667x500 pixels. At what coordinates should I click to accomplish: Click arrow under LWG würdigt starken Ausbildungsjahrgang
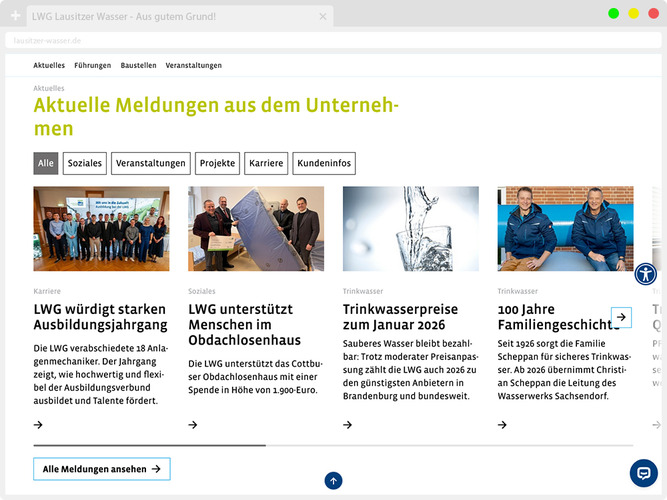[x=38, y=425]
